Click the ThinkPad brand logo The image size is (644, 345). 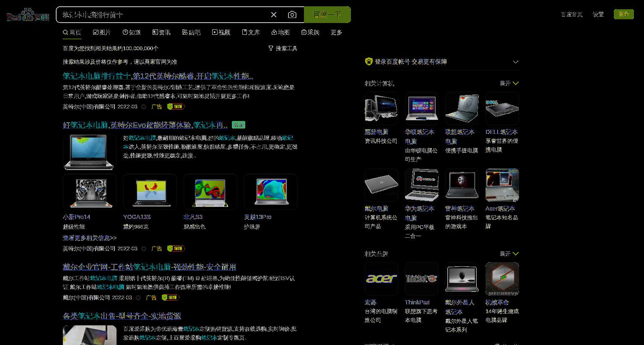[422, 279]
